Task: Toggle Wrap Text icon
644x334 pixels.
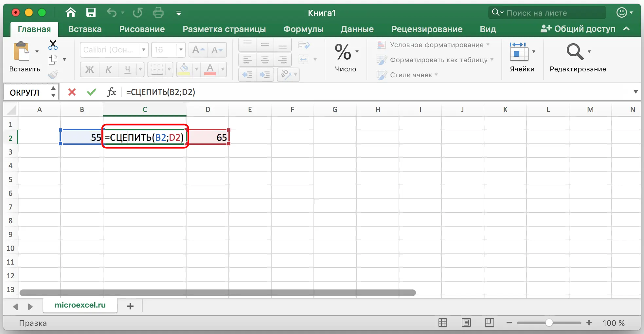Action: pos(304,45)
